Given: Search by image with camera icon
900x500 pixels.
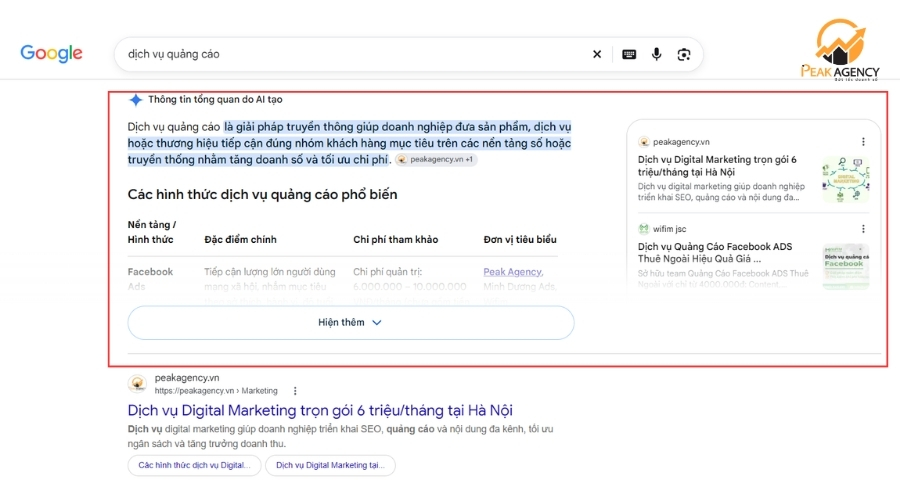Looking at the screenshot, I should pos(684,54).
